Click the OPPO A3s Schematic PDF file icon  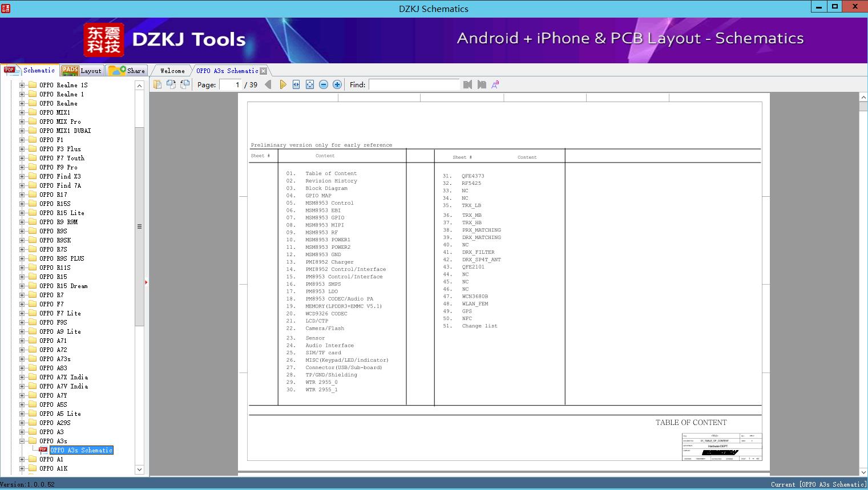[43, 450]
